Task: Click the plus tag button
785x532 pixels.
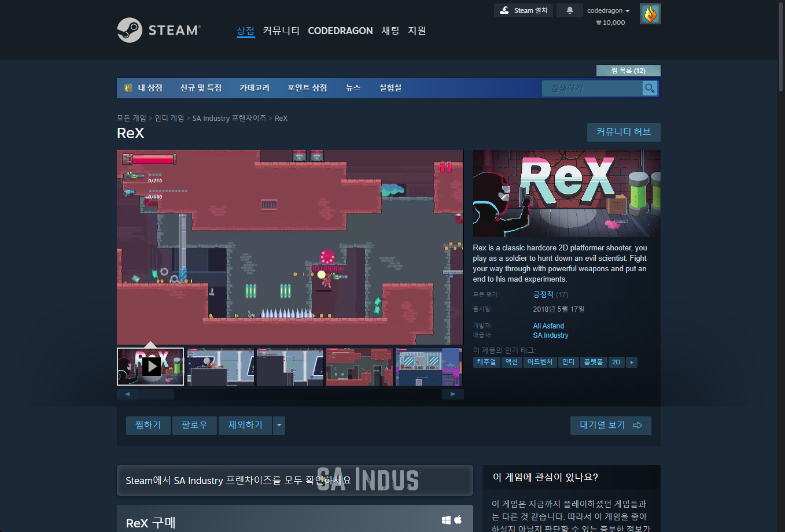Action: click(x=632, y=362)
